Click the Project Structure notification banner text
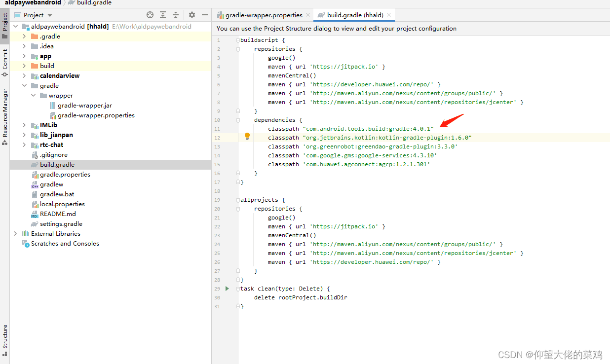610x364 pixels. click(x=337, y=29)
